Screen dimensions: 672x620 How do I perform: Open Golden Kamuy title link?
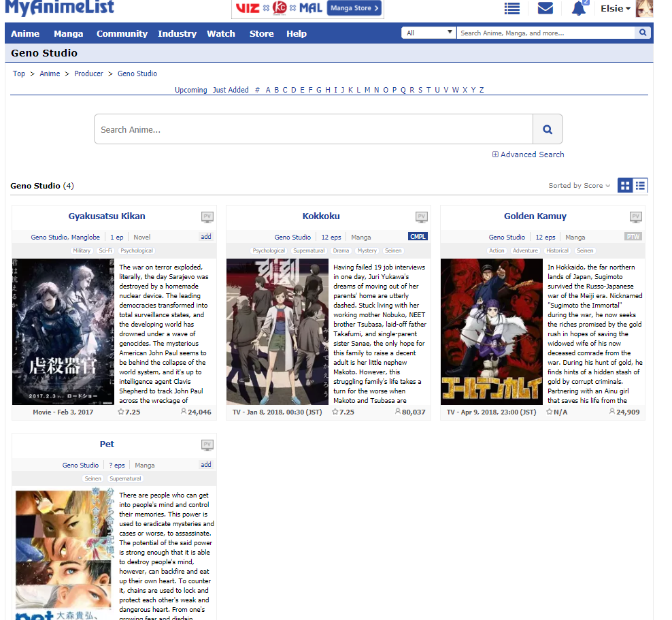[535, 216]
